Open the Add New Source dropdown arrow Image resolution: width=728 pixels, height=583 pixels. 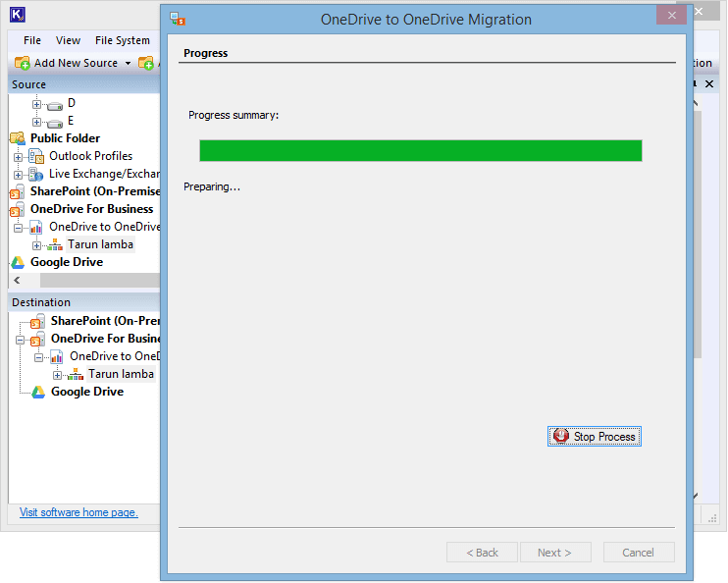[x=128, y=63]
